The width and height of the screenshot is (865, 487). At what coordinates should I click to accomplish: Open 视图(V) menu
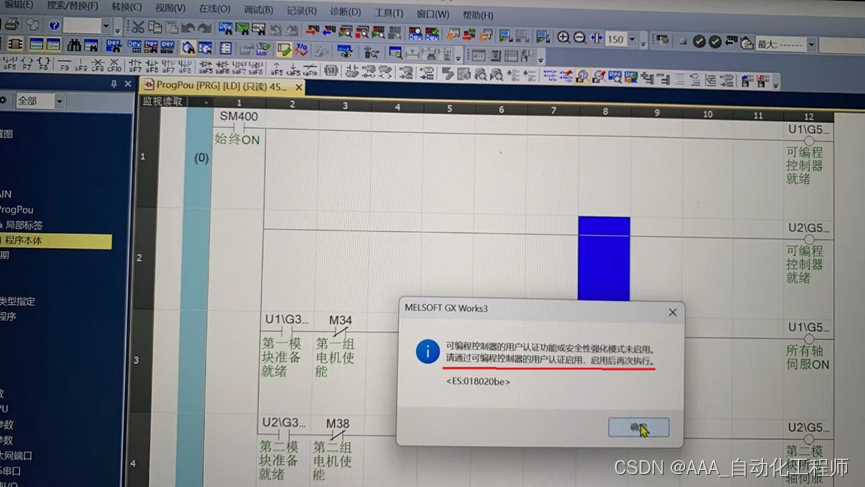click(170, 8)
